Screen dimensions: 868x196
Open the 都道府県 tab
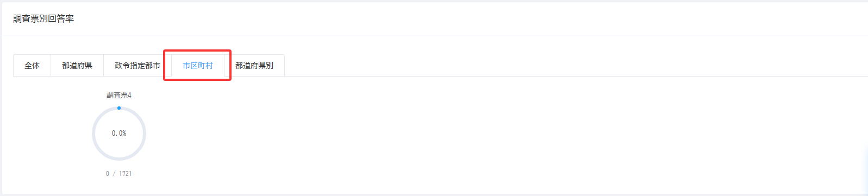click(77, 66)
